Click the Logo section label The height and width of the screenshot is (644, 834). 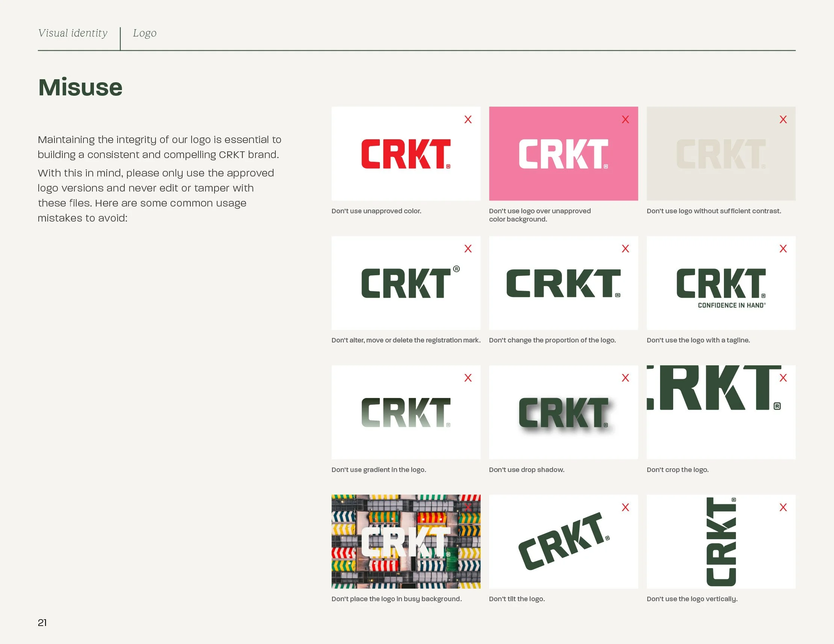[x=144, y=33]
